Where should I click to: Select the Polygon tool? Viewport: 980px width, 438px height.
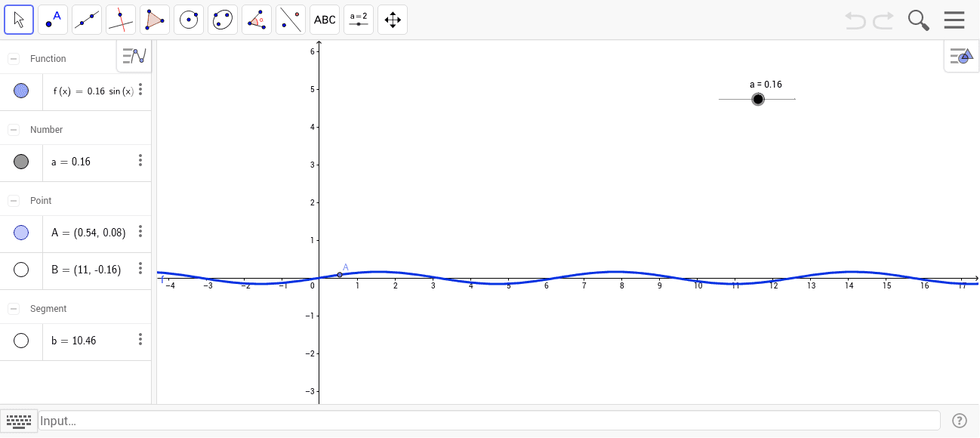coord(155,20)
